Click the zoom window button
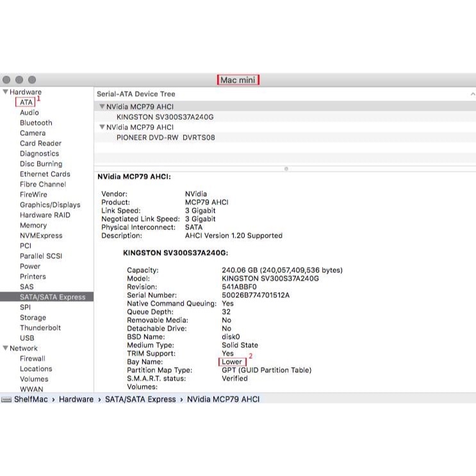The image size is (476, 476). (32, 80)
